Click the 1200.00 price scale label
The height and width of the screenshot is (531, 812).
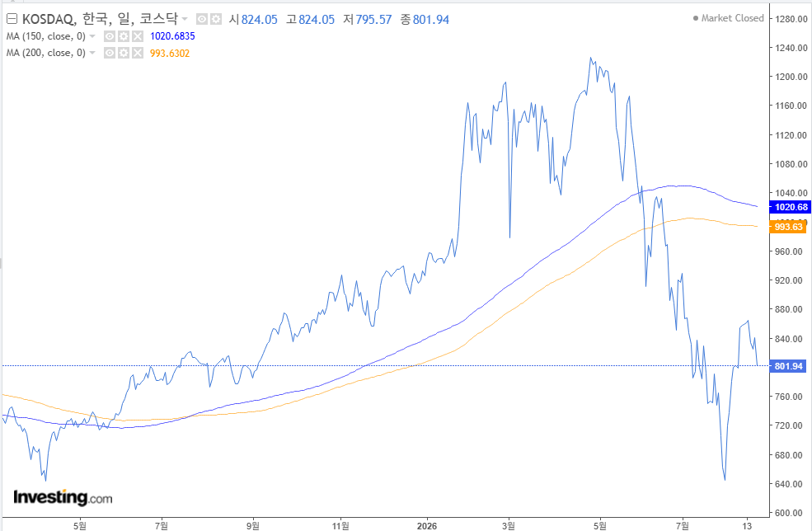[791, 77]
